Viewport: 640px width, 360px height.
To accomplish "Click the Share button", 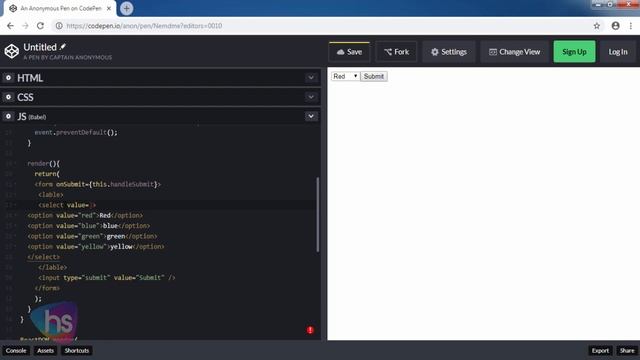I will pos(627,351).
